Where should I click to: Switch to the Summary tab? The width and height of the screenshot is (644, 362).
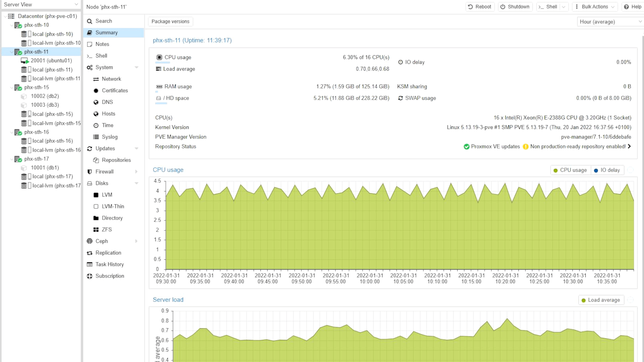pos(106,32)
